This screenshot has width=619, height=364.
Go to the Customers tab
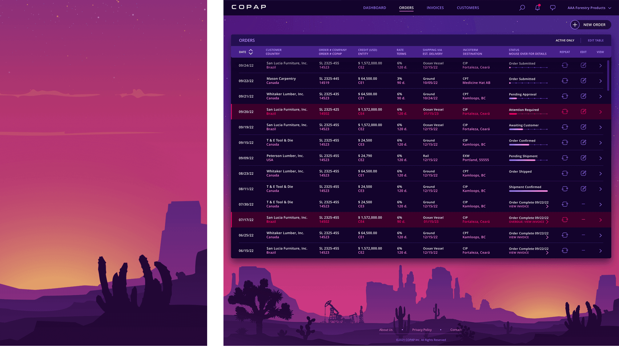[x=468, y=8]
